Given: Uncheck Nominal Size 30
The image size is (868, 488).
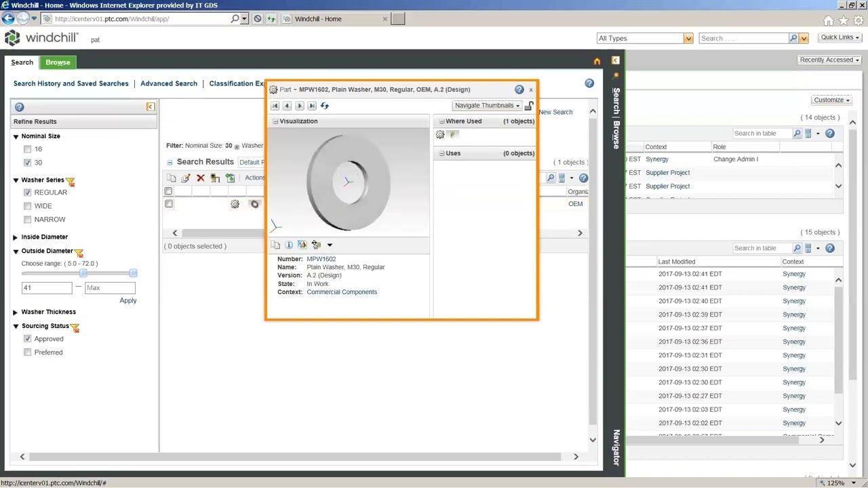Looking at the screenshot, I should pos(28,163).
